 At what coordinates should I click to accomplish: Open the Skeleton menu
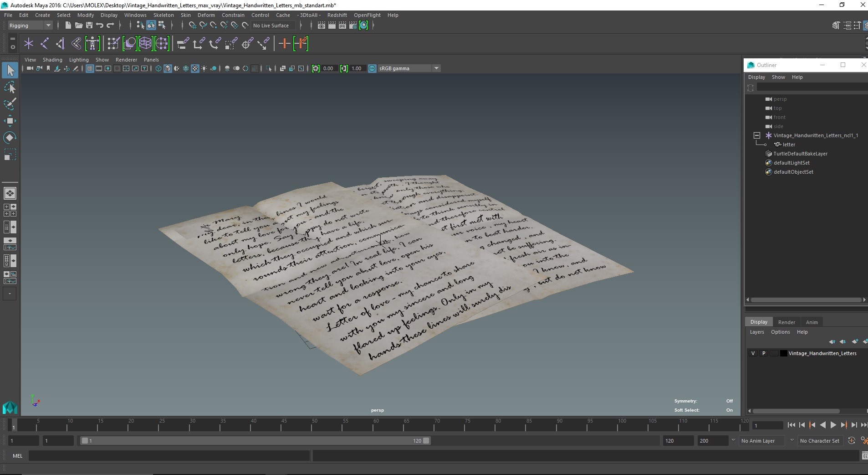click(163, 15)
